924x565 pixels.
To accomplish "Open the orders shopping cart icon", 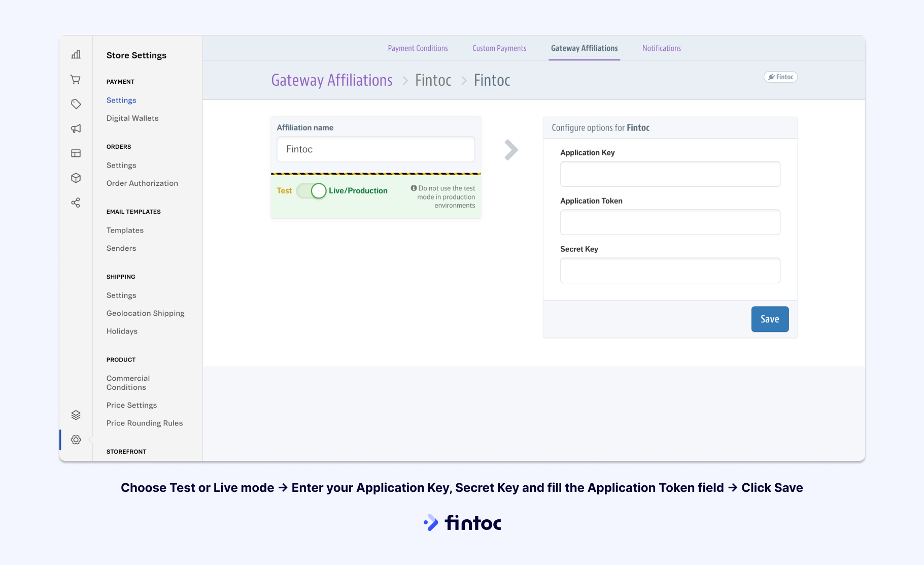I will point(76,79).
